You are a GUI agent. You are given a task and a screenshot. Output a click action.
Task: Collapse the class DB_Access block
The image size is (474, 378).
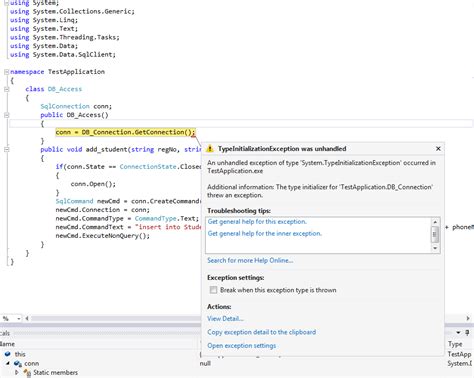pyautogui.click(x=6, y=89)
